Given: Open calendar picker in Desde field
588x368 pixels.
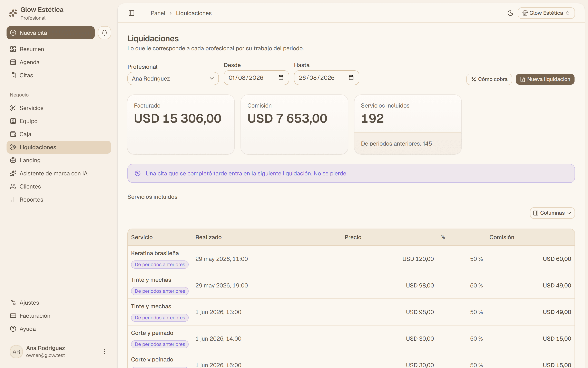Looking at the screenshot, I should pos(281,78).
